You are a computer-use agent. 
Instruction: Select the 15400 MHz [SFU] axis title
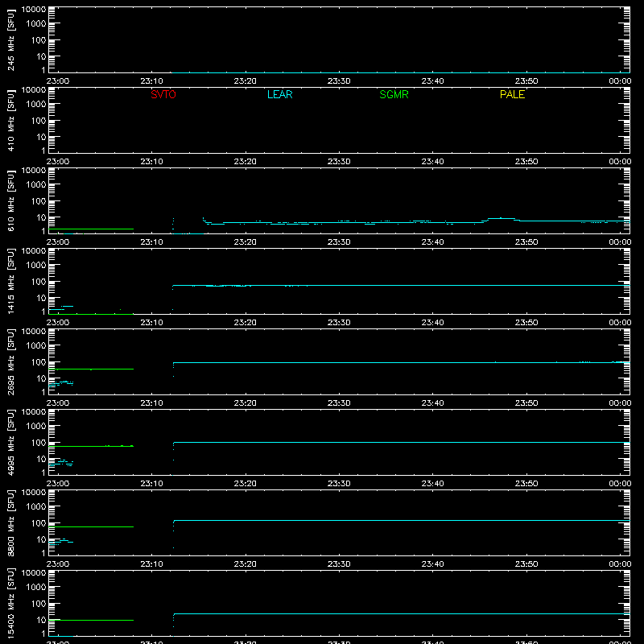pyautogui.click(x=10, y=603)
